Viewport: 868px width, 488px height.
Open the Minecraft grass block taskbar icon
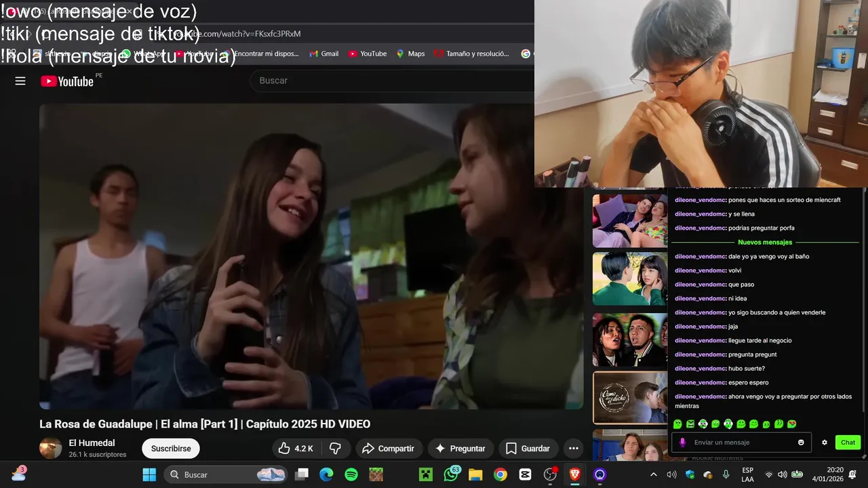(x=376, y=474)
